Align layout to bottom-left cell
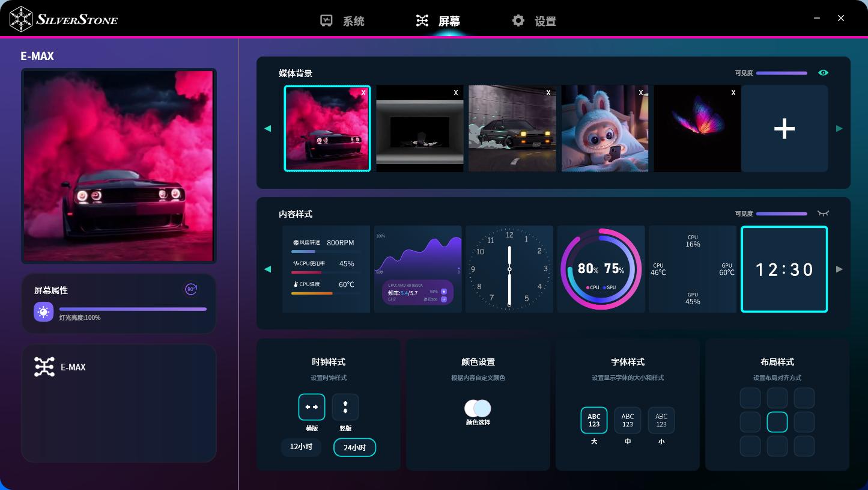The image size is (868, 490). (750, 446)
